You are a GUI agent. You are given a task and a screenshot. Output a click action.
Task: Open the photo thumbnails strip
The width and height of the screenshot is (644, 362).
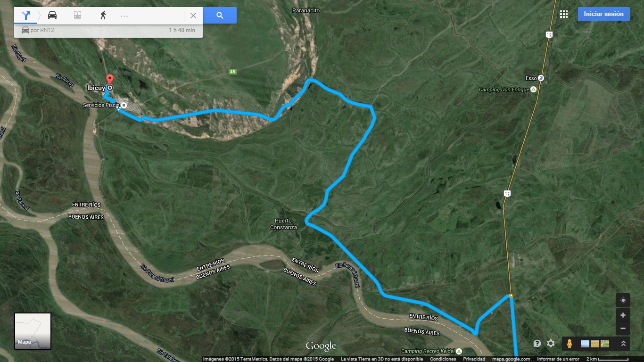click(x=595, y=344)
